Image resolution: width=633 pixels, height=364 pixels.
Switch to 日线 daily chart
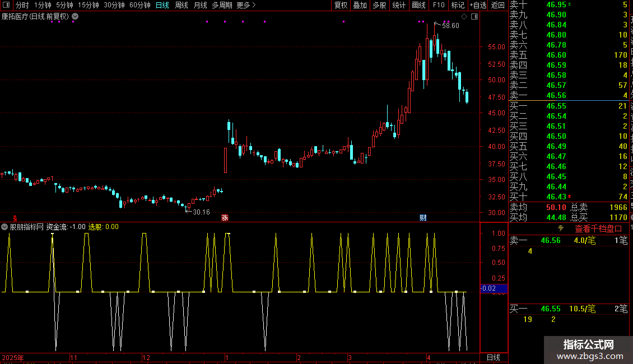point(162,5)
